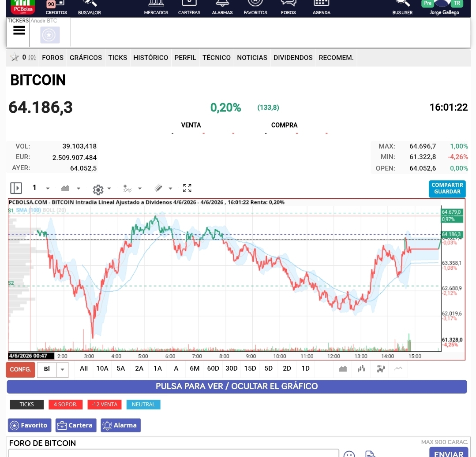Open the PERFIL tab

coord(185,58)
